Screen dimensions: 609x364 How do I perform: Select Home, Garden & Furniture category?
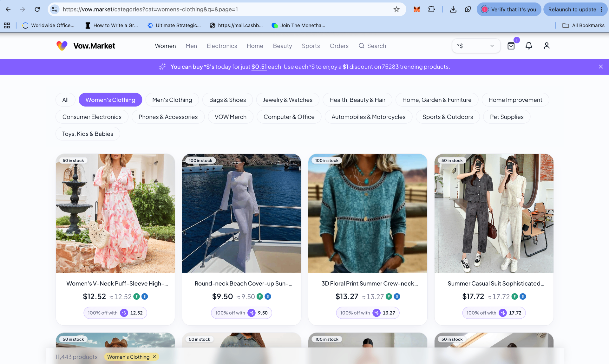437,100
